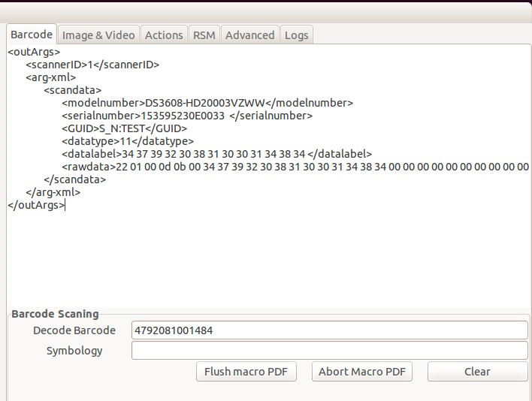Go to the RSM tab
The image size is (532, 401).
coord(204,35)
